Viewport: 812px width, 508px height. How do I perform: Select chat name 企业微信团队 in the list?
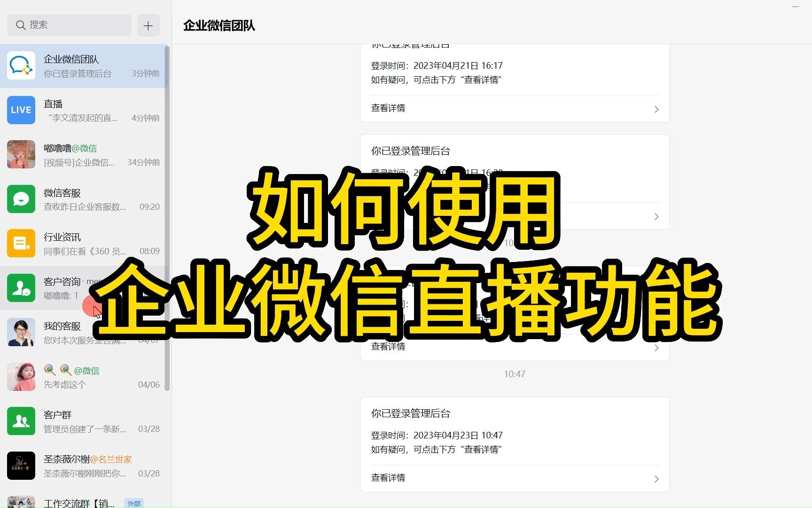pyautogui.click(x=71, y=59)
